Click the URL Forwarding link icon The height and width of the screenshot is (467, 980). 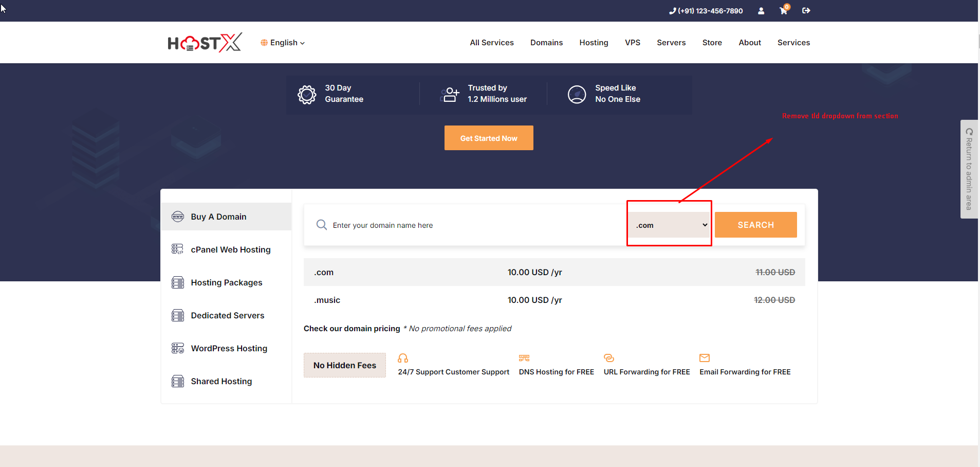(609, 358)
